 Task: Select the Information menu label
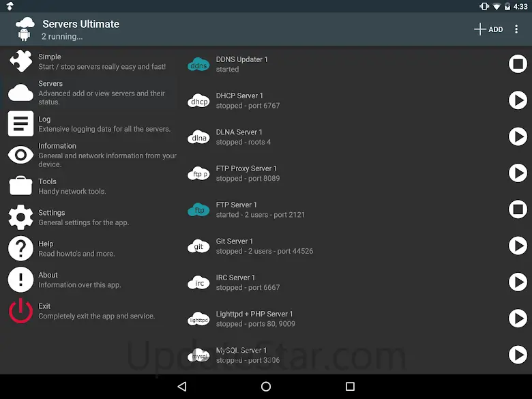57,146
